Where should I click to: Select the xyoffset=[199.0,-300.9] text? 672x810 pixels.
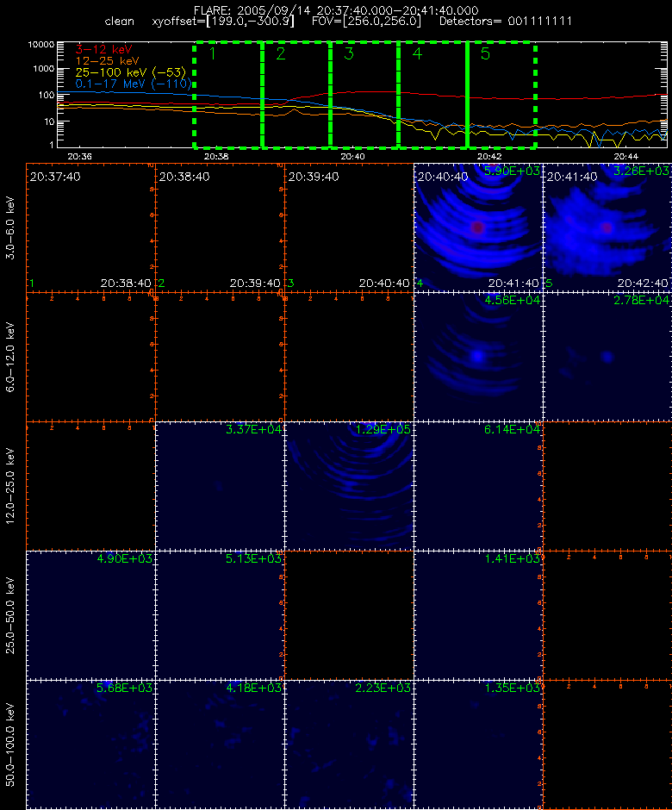tap(223, 22)
